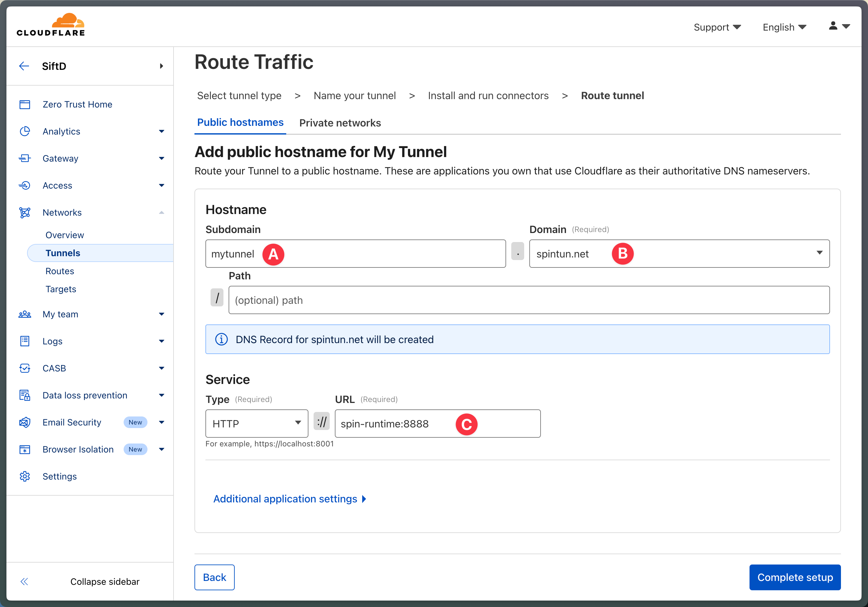Open Routes under Networks
The width and height of the screenshot is (868, 607).
point(60,271)
